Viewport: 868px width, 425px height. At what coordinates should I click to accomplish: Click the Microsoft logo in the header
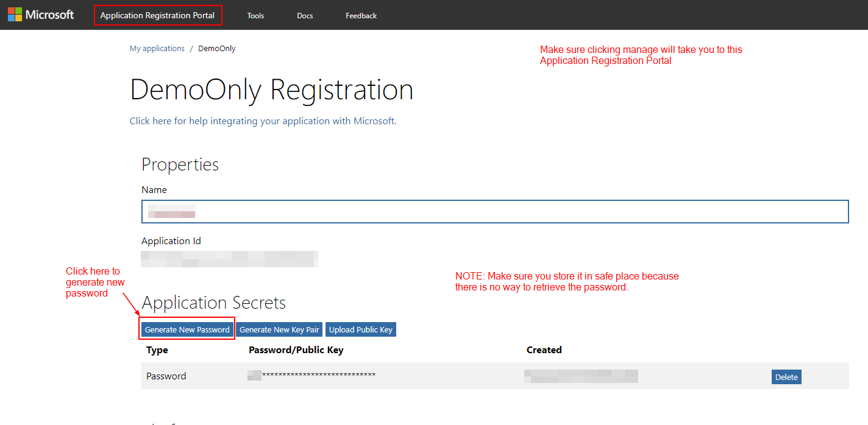41,15
